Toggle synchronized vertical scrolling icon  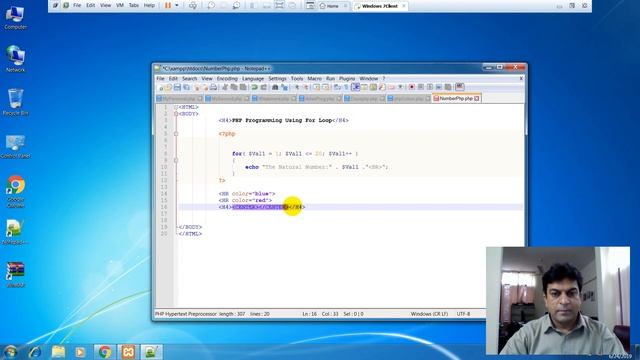(316, 87)
